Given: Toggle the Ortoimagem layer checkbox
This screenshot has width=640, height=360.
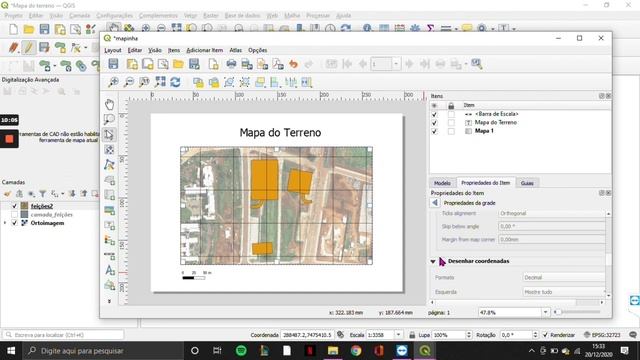Looking at the screenshot, I should (x=15, y=223).
